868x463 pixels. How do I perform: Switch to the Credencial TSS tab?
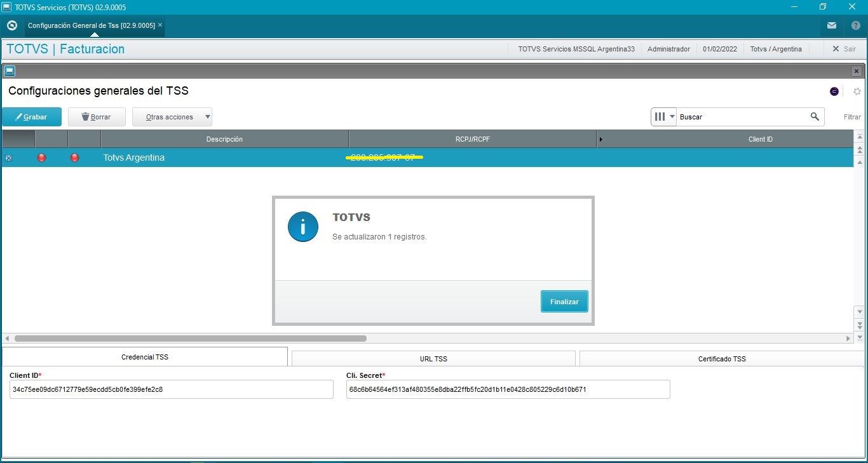(x=145, y=357)
